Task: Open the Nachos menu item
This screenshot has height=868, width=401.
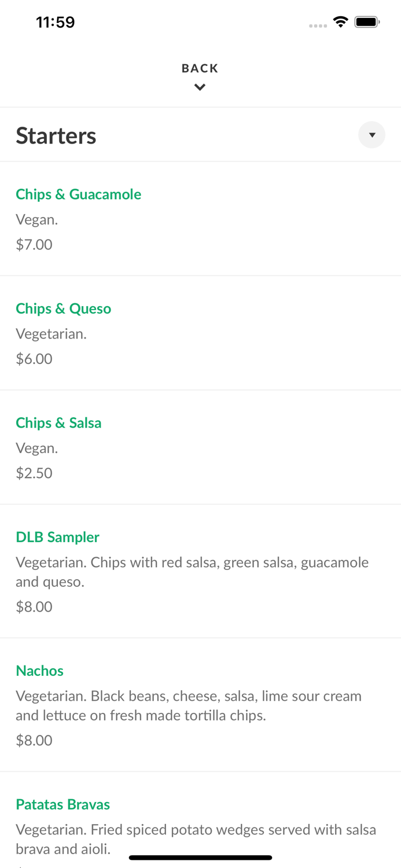Action: coord(39,671)
